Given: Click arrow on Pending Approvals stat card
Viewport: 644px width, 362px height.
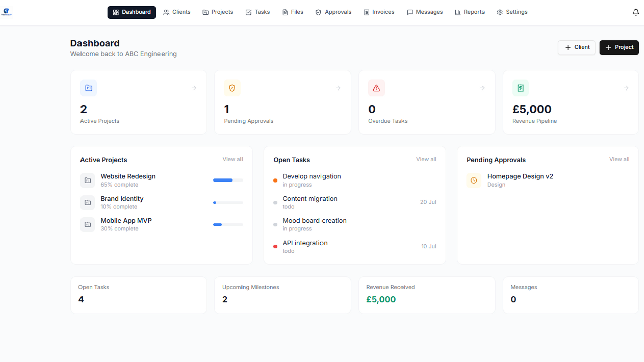Looking at the screenshot, I should (338, 88).
